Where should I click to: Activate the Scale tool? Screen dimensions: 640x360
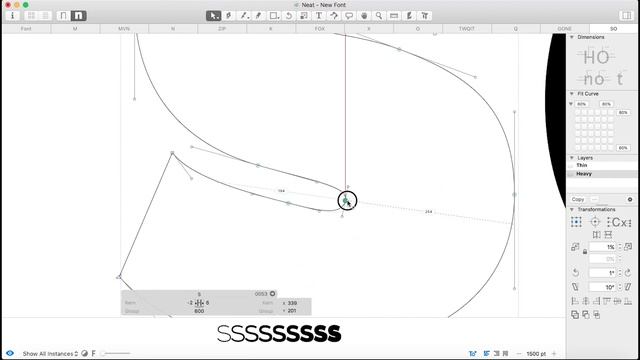click(x=304, y=16)
